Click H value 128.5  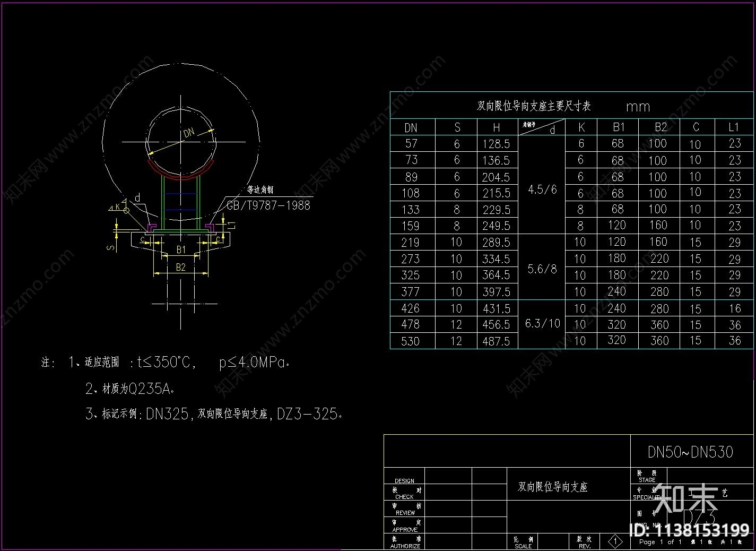[496, 144]
